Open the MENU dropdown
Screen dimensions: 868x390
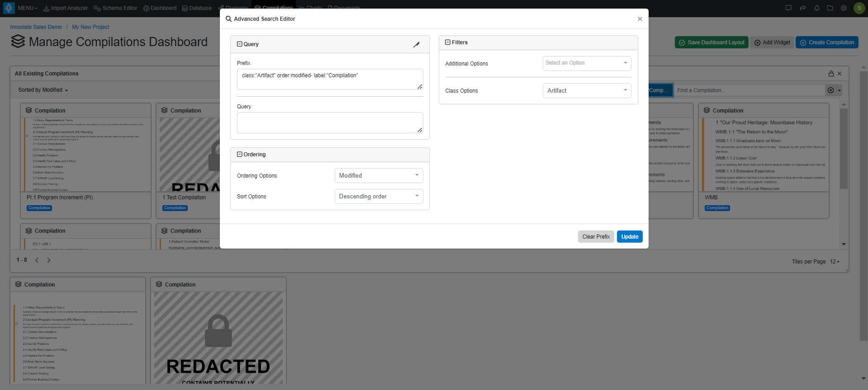28,8
